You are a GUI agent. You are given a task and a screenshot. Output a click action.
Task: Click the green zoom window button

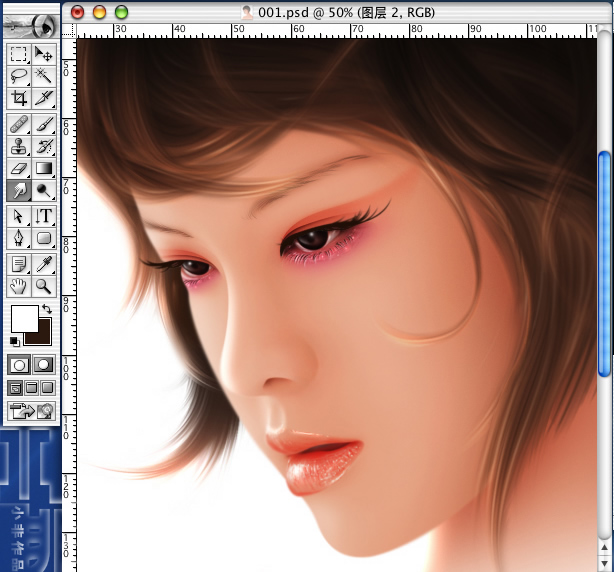pyautogui.click(x=121, y=12)
